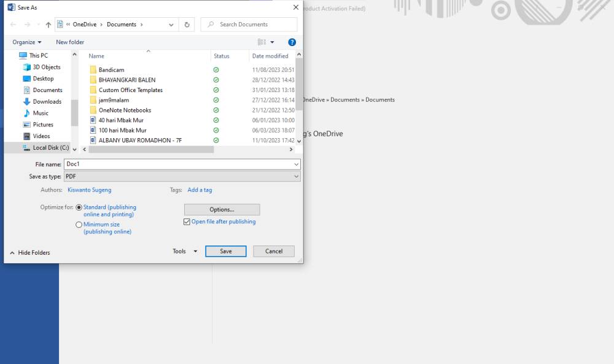Select the jam9malam folder
Screen dimensions: 614x364
tap(114, 100)
